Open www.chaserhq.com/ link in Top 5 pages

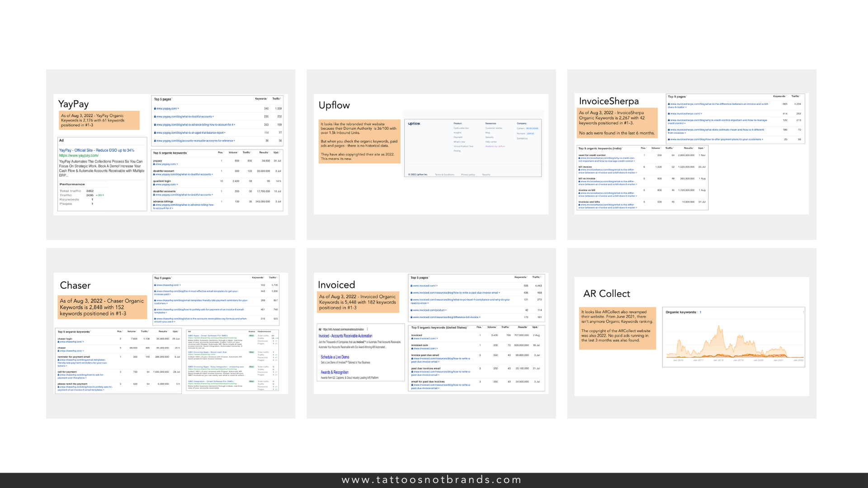[x=167, y=285]
